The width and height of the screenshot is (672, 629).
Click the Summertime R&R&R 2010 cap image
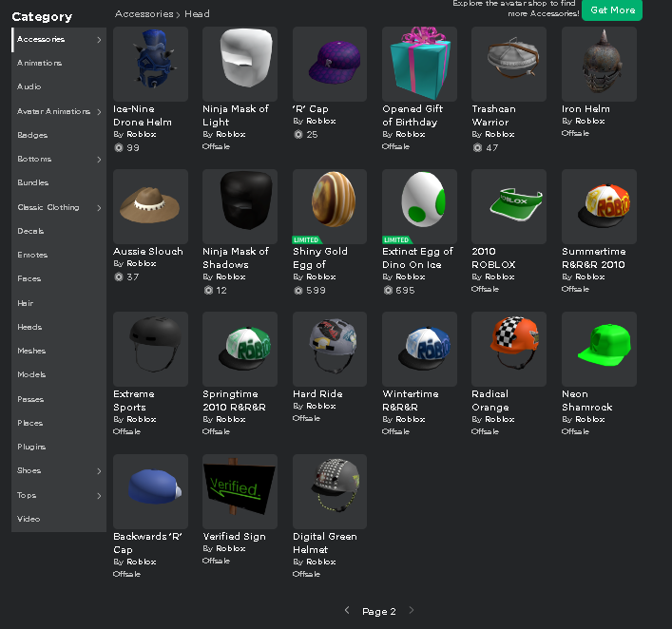point(599,206)
